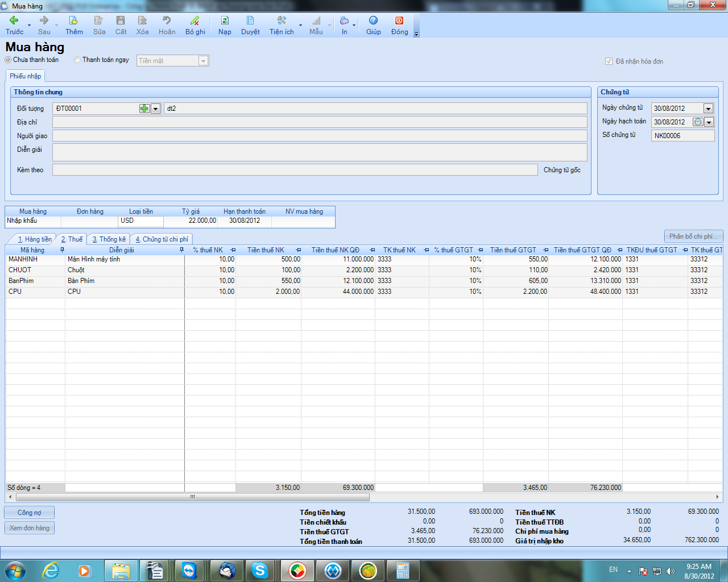The width and height of the screenshot is (728, 582).
Task: Click Số chứng từ field NK00006
Action: click(682, 136)
